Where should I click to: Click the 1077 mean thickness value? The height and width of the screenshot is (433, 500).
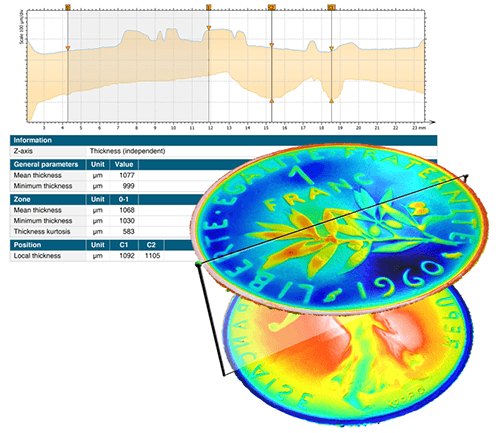[127, 175]
